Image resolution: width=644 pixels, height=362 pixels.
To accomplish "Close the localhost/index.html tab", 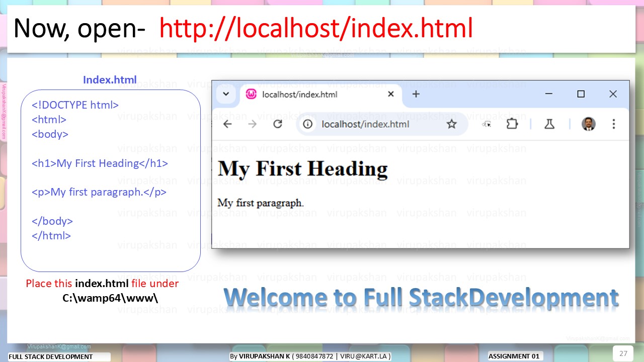I will click(x=391, y=94).
